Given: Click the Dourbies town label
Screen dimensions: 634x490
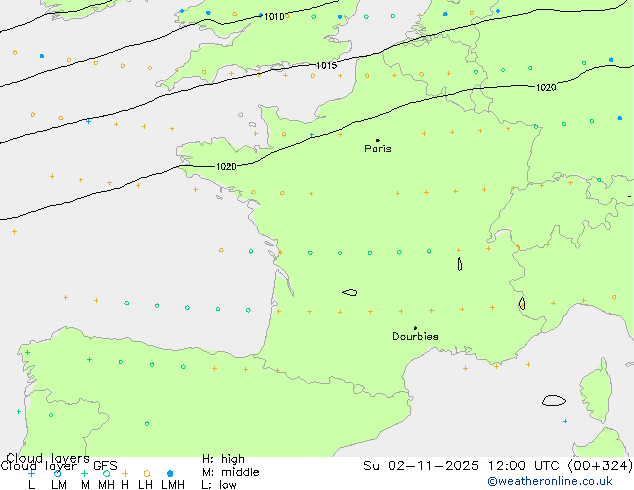Looking at the screenshot, I should tap(415, 337).
